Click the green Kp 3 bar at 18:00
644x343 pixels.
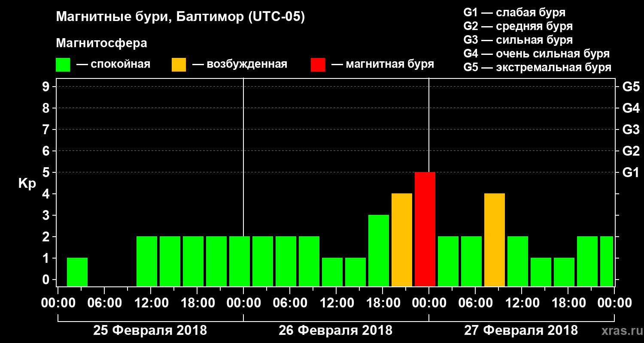pos(379,250)
